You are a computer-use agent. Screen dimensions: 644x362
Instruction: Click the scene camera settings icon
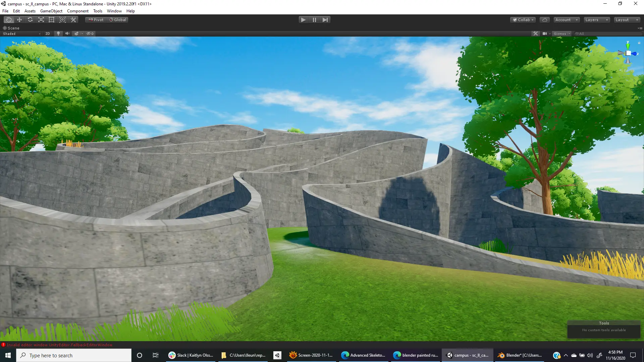point(545,34)
